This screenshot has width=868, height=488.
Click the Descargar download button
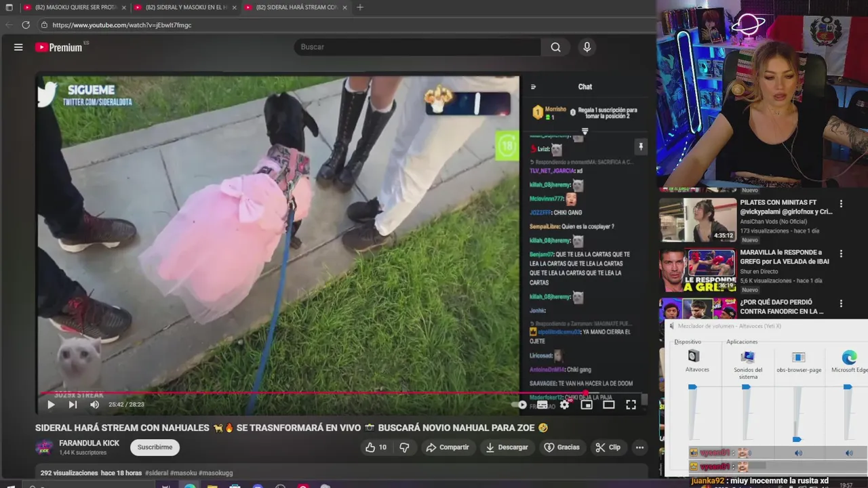[507, 447]
